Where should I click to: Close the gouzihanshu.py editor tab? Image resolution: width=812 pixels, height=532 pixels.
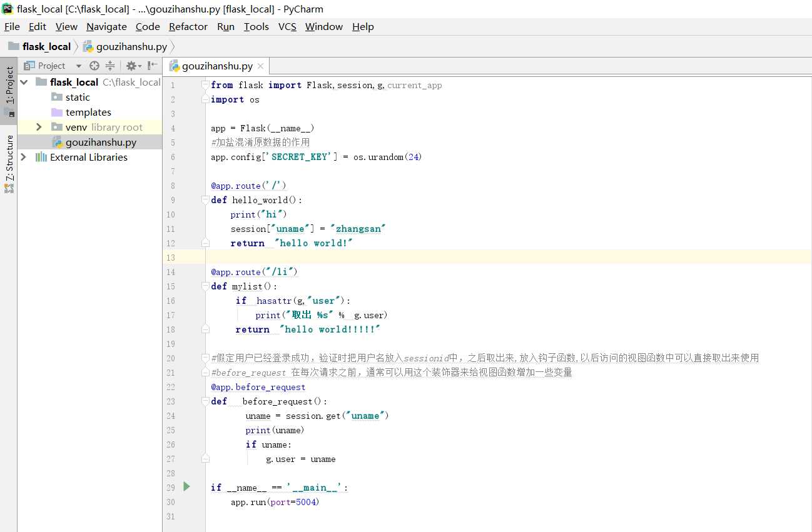(x=260, y=66)
